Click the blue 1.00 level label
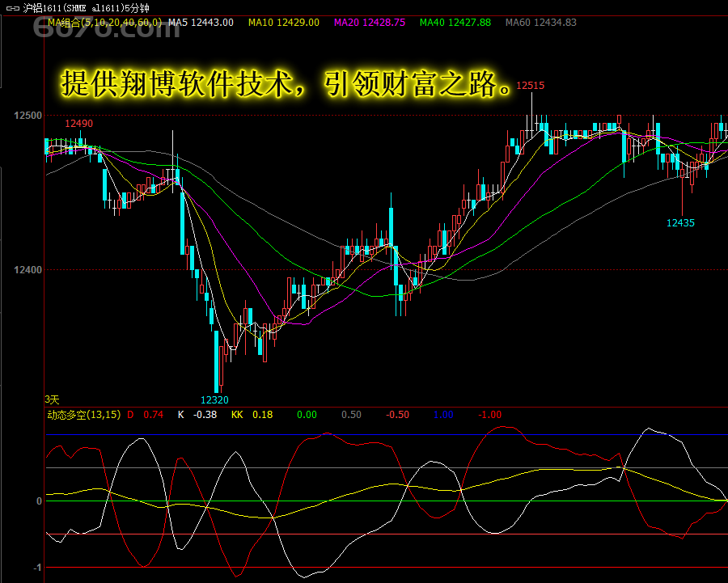728x583 pixels. tap(443, 415)
